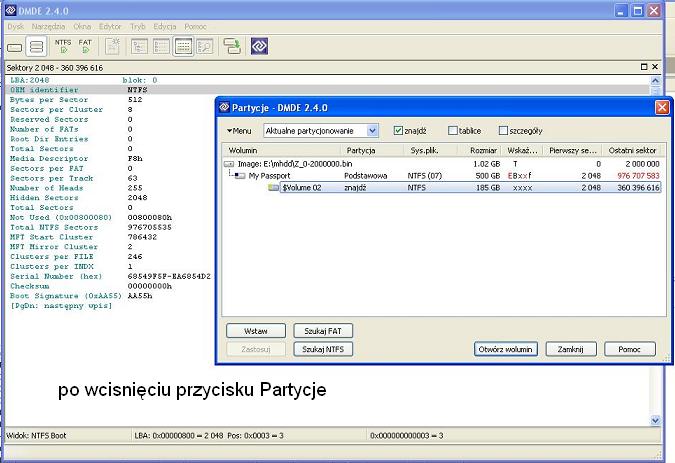Click the editor scrollbar up arrow

coord(655,80)
